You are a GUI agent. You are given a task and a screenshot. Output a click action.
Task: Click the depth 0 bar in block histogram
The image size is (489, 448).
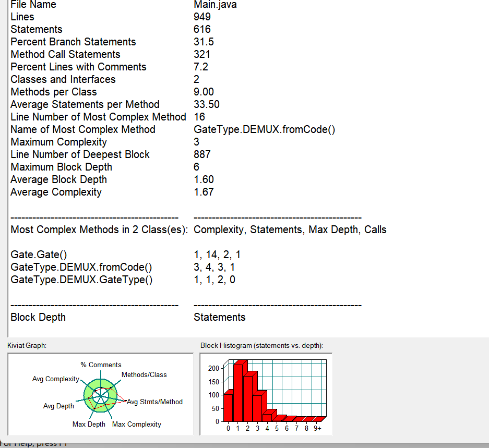228,408
